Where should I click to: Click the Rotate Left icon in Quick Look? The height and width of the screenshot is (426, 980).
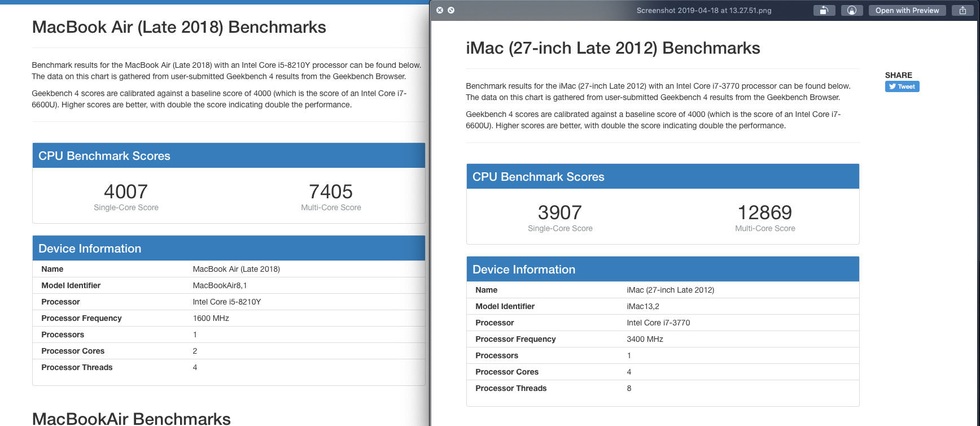824,10
